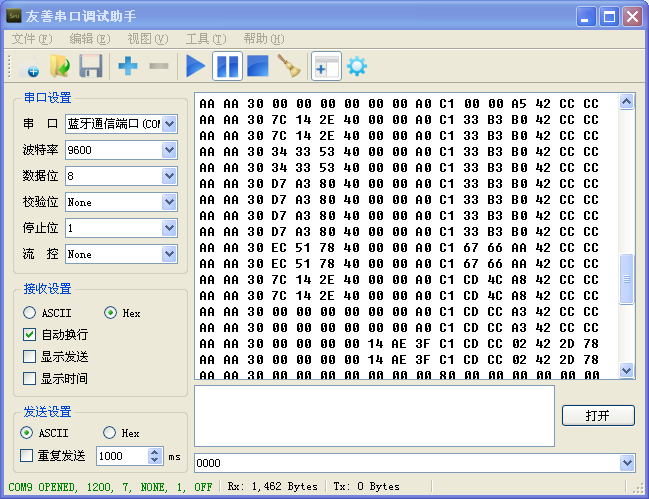Enable the 重复发送 checkbox
This screenshot has width=649, height=499.
click(26, 456)
